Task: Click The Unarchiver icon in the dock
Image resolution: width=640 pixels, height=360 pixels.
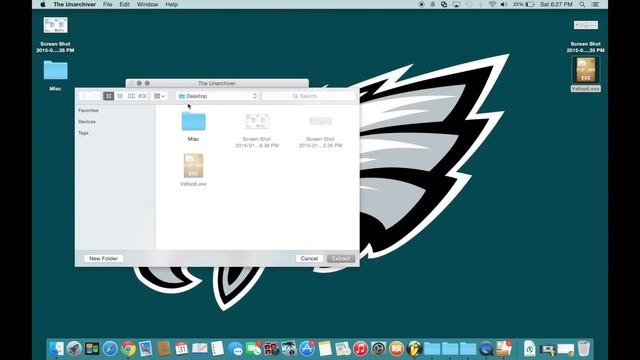Action: click(x=504, y=349)
